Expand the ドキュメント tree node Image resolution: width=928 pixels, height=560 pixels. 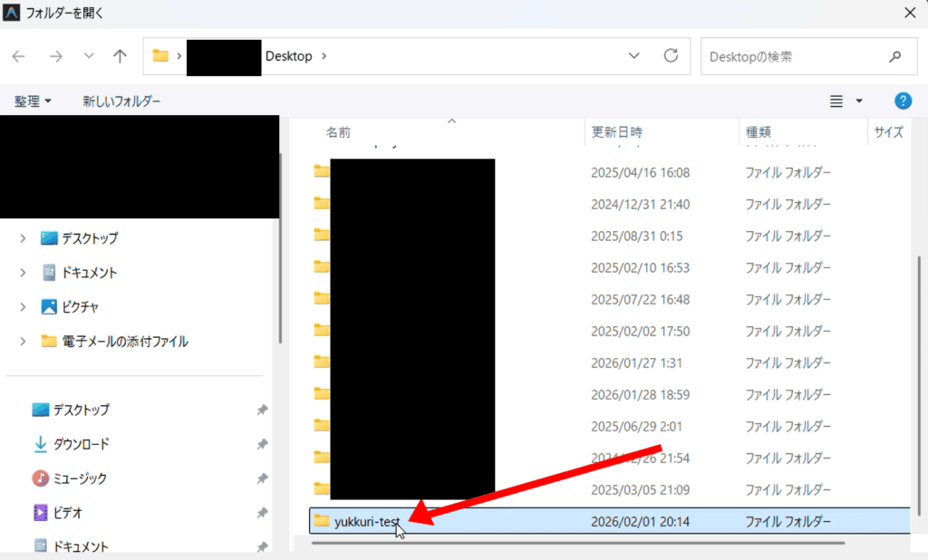pyautogui.click(x=23, y=273)
